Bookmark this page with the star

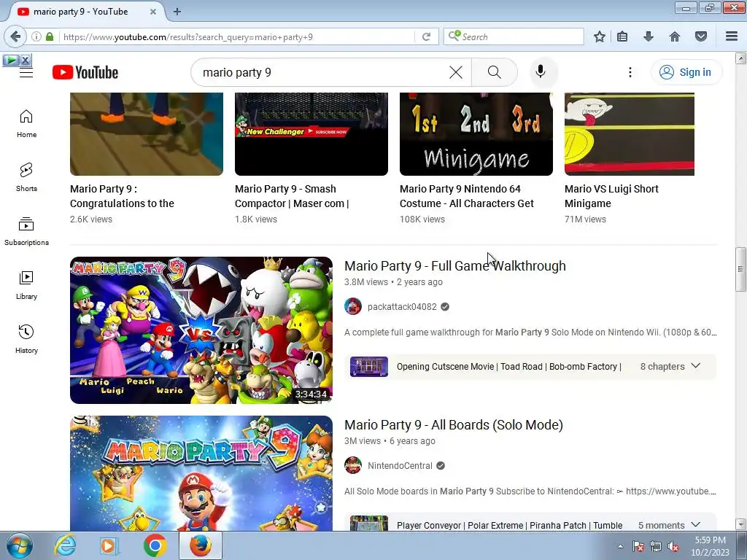[x=600, y=36]
